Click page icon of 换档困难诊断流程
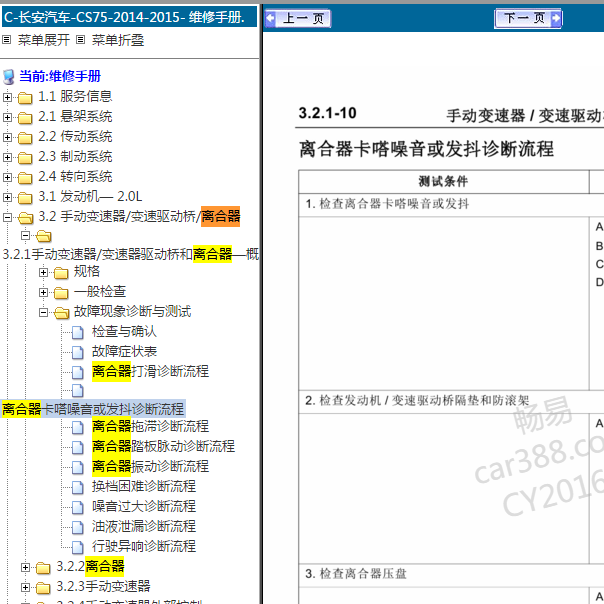The image size is (604, 604). (78, 488)
